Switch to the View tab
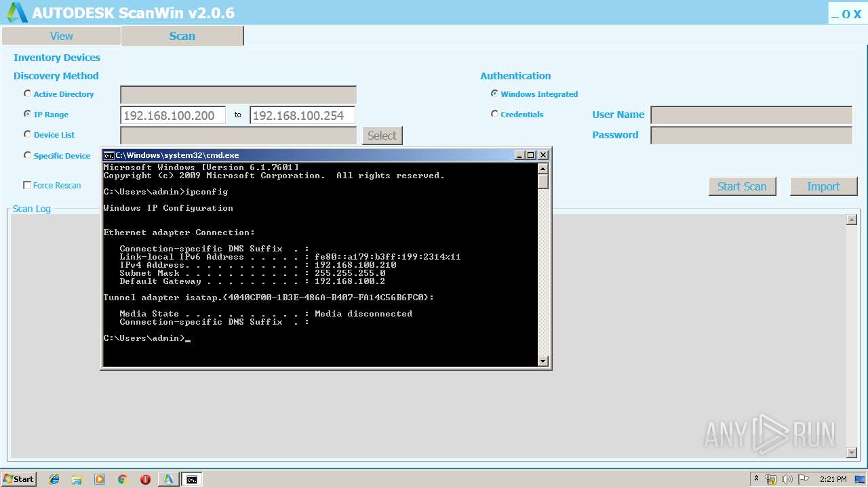The image size is (868, 488). coord(61,36)
